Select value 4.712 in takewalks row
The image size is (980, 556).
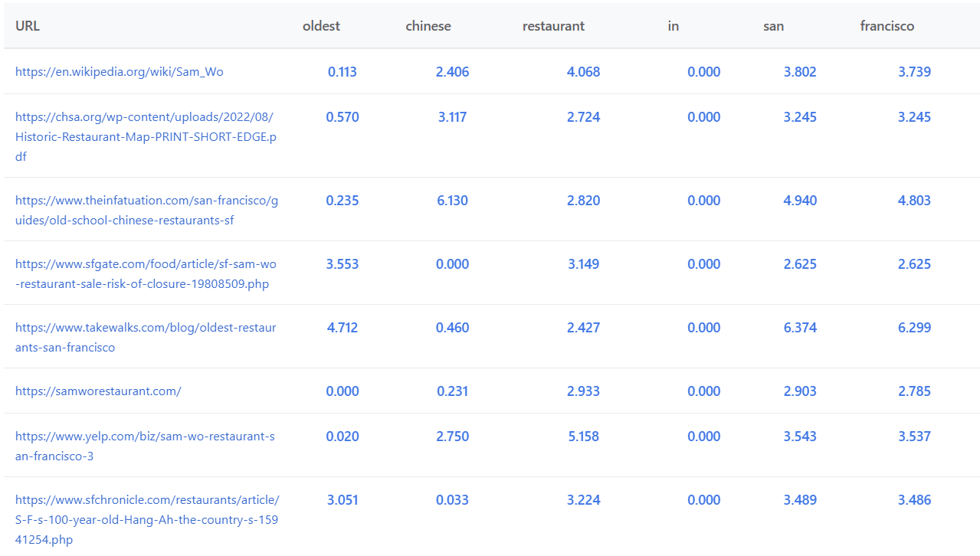[x=343, y=328]
